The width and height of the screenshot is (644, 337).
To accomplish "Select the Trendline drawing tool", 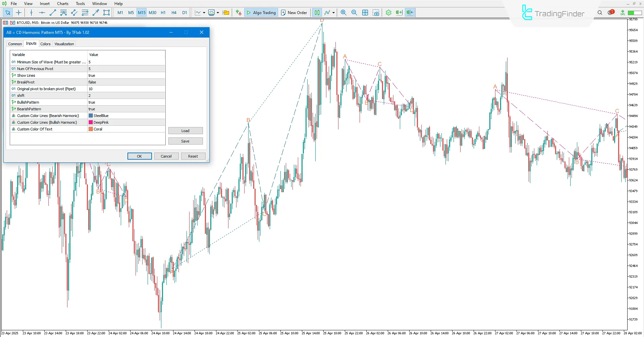I will coord(52,12).
